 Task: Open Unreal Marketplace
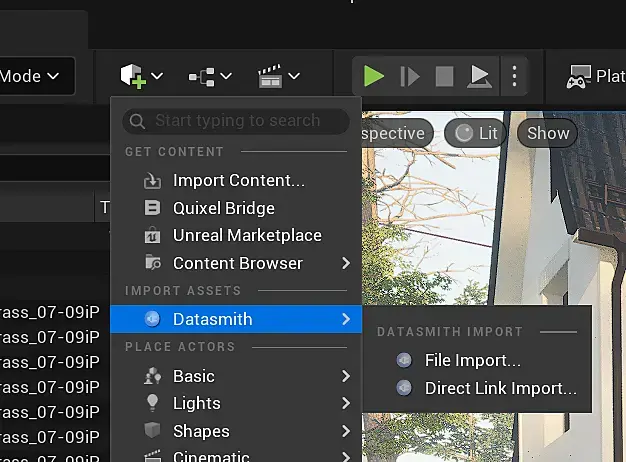tap(236, 236)
